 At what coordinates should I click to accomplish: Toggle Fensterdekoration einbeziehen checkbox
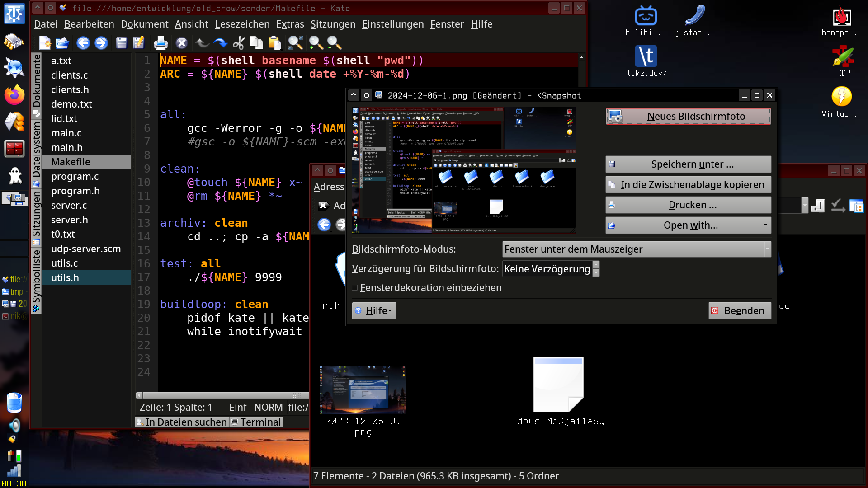coord(355,288)
